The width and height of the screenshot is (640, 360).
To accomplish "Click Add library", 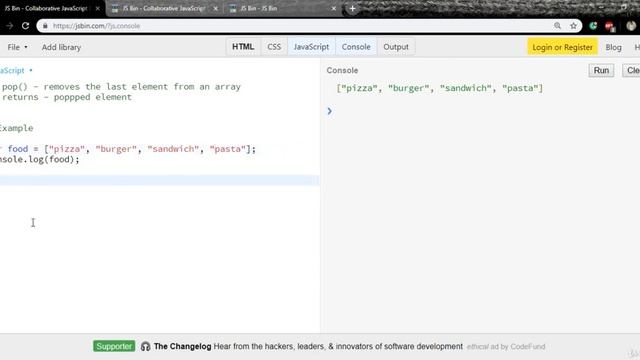I will (61, 47).
